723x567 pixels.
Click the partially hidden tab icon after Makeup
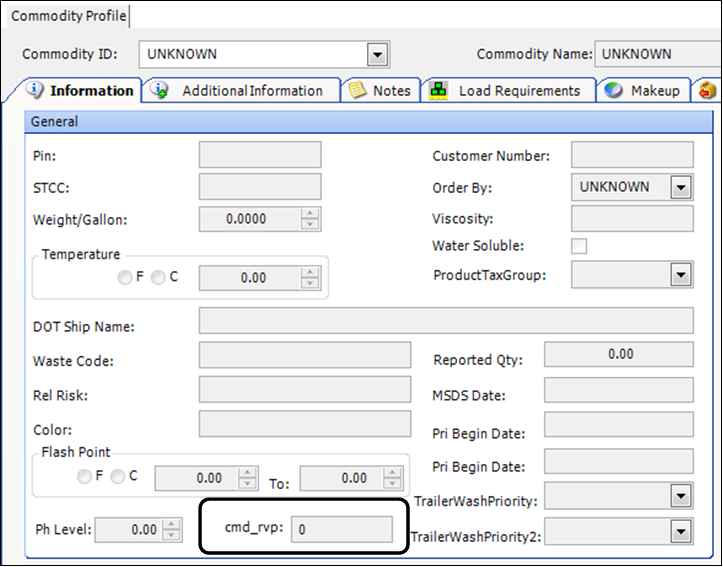click(x=707, y=90)
